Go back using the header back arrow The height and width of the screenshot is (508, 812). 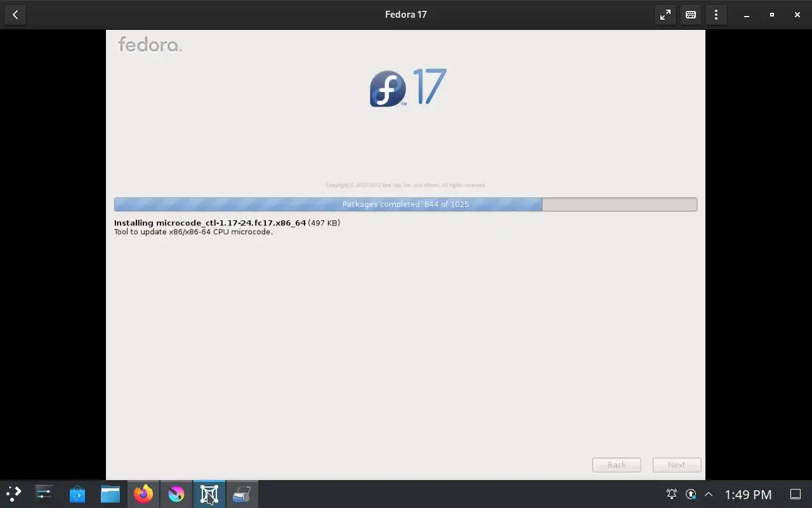point(15,15)
